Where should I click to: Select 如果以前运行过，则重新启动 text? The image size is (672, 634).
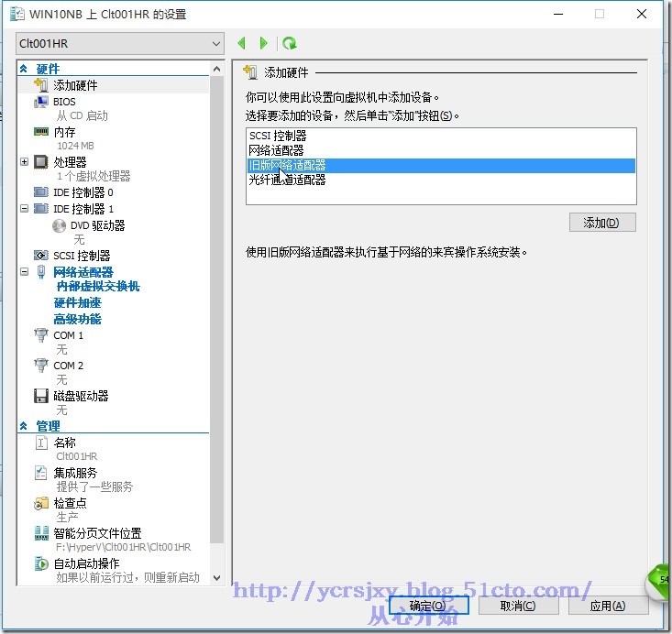click(x=127, y=577)
